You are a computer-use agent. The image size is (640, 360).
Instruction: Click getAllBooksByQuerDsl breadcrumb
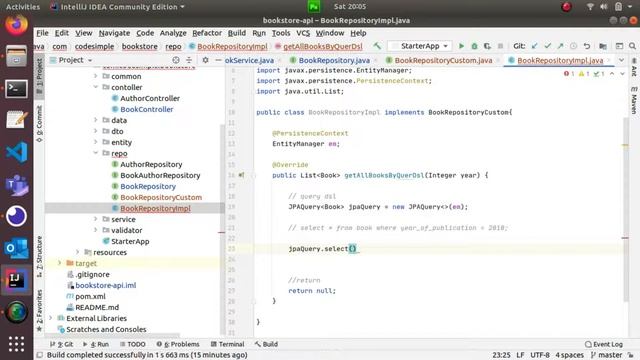pyautogui.click(x=322, y=47)
